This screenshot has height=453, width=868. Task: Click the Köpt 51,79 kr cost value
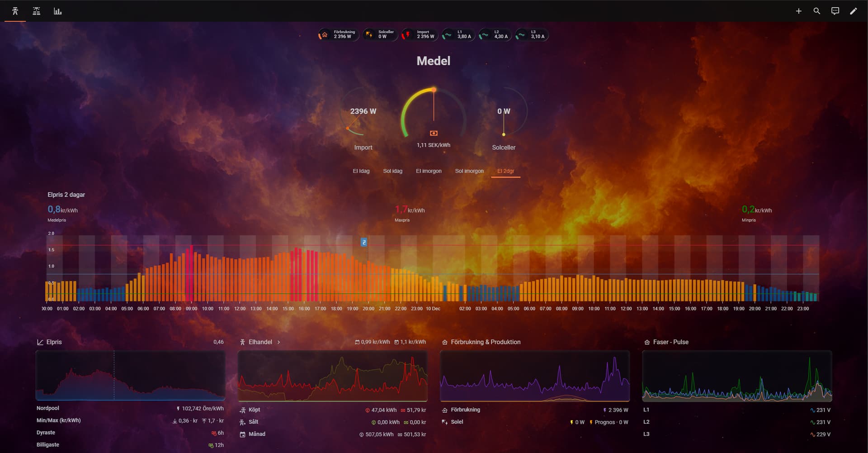point(413,410)
